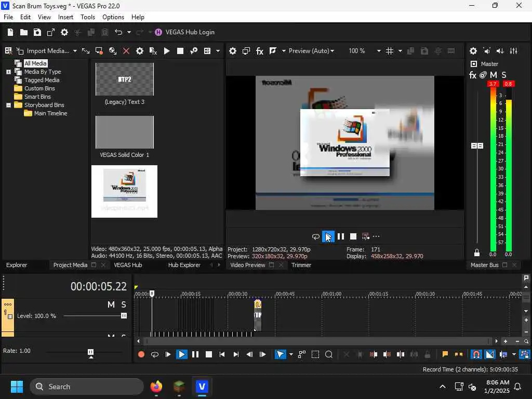This screenshot has height=399, width=532.
Task: Open the Envelope edit tool icon
Action: 302,354
